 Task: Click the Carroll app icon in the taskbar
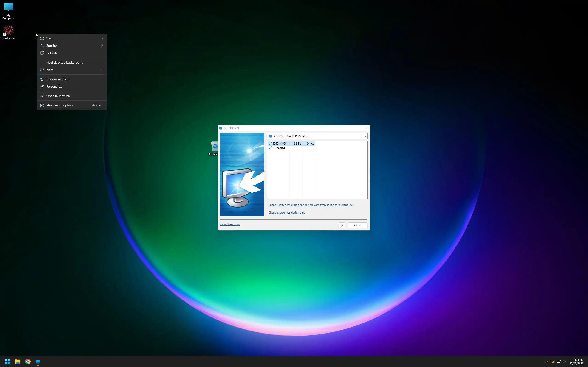tap(38, 361)
